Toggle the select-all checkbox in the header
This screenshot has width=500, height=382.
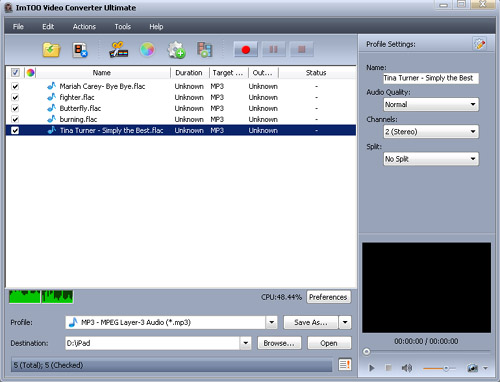(x=15, y=72)
